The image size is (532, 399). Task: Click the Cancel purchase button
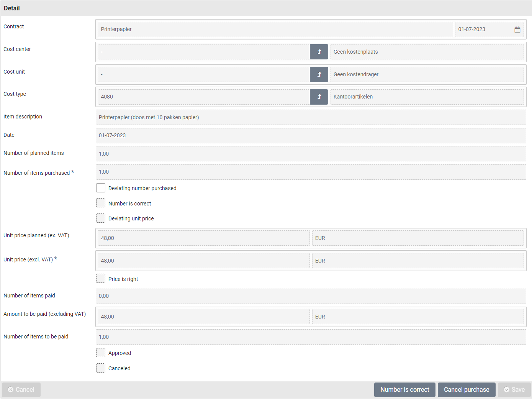coord(466,390)
